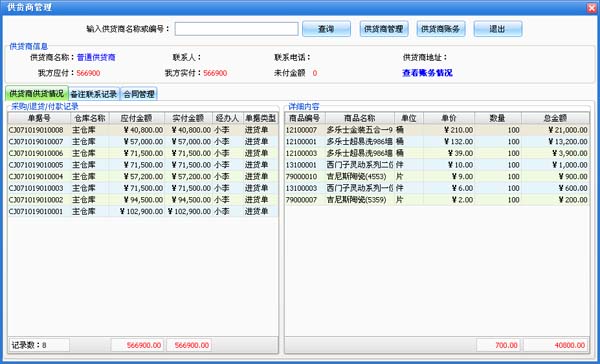This screenshot has width=600, height=364.
Task: Click the 供货商账务 button
Action: (x=440, y=29)
